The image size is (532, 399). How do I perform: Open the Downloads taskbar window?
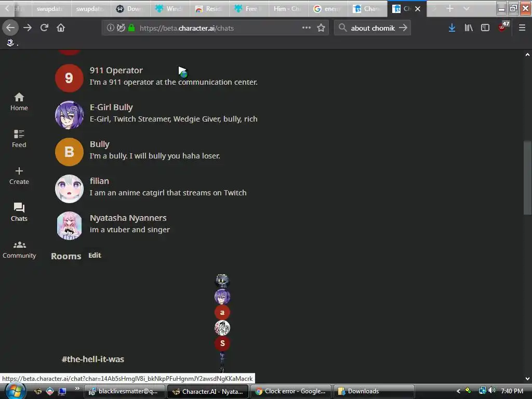click(x=374, y=391)
